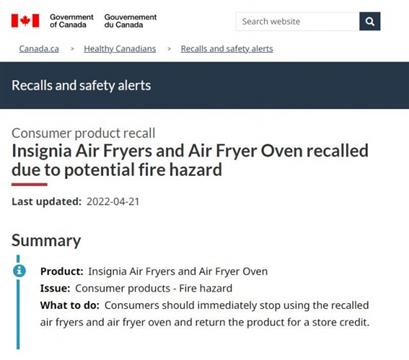Viewport: 409px width, 360px height.
Task: Click the Search website input field
Action: point(297,21)
